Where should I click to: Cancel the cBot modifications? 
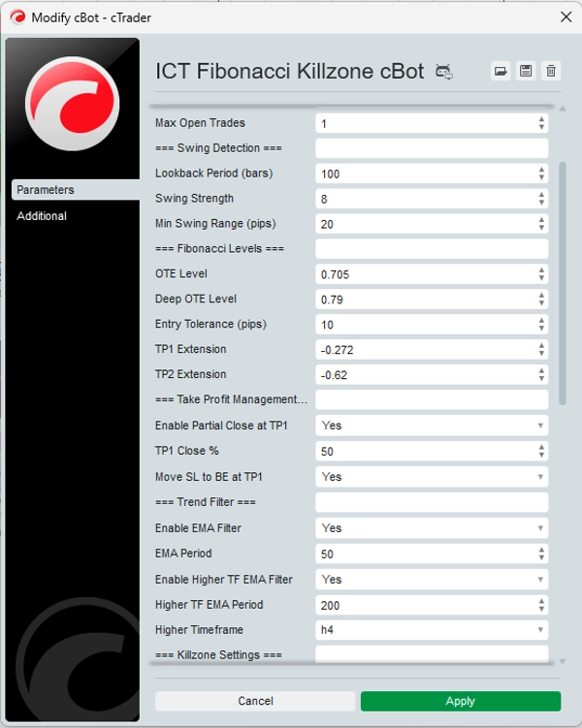(255, 701)
